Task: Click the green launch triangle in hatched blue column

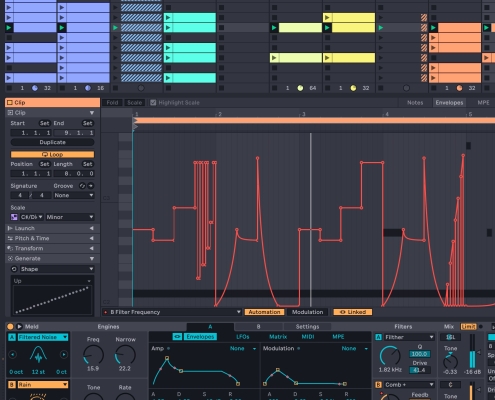Action: pos(115,28)
